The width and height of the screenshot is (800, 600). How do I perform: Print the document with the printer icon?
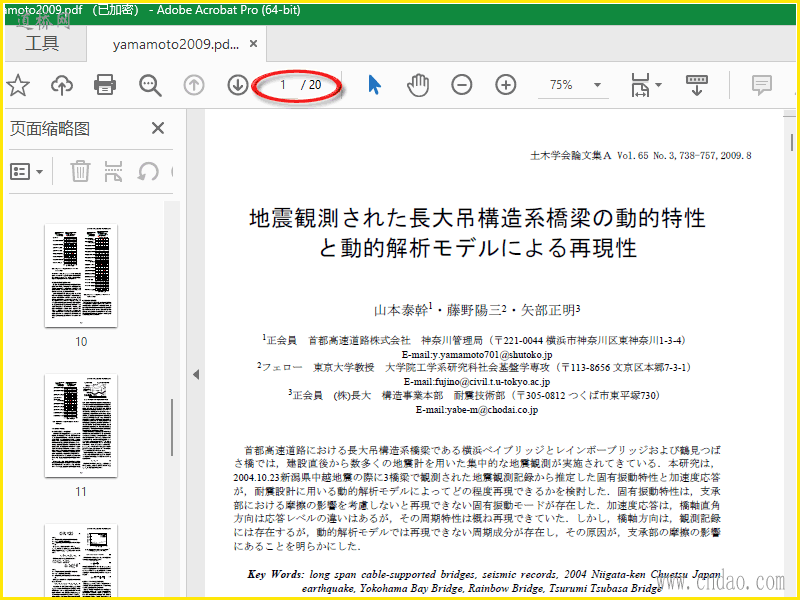(105, 85)
